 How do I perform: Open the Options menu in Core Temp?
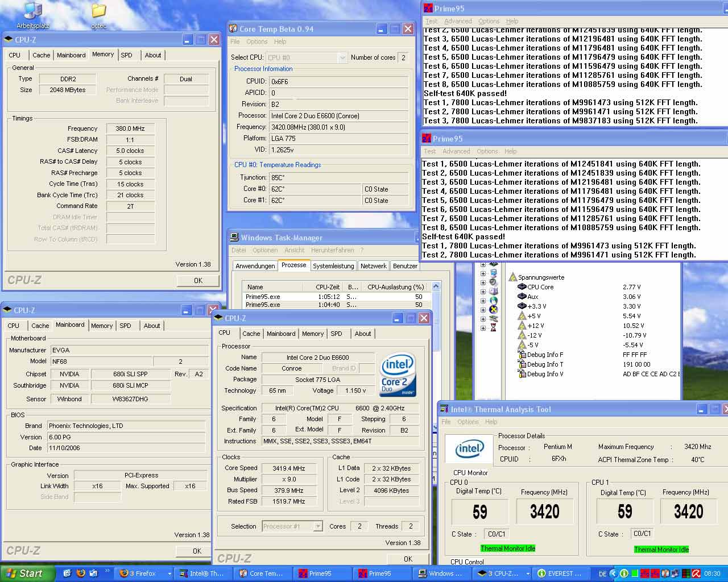click(x=257, y=41)
